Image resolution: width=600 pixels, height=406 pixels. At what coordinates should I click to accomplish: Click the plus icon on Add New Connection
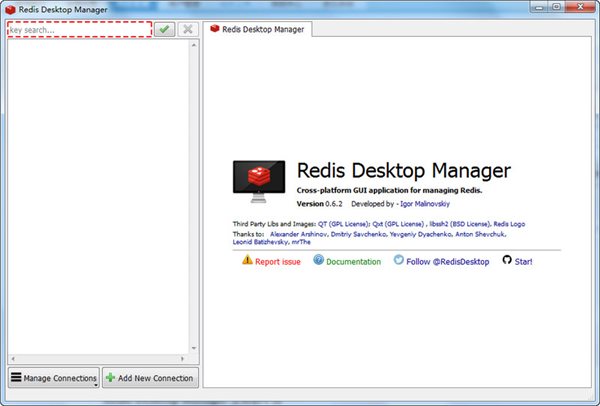coord(111,378)
